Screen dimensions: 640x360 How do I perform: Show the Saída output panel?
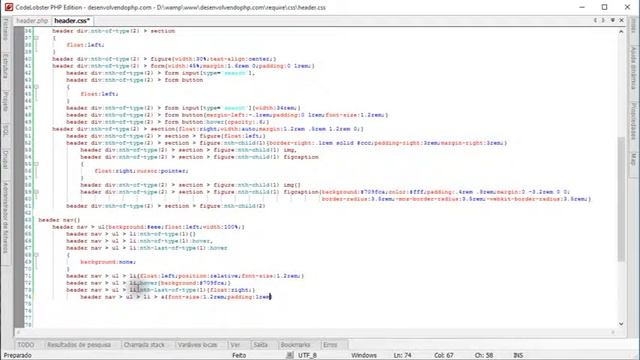260,345
